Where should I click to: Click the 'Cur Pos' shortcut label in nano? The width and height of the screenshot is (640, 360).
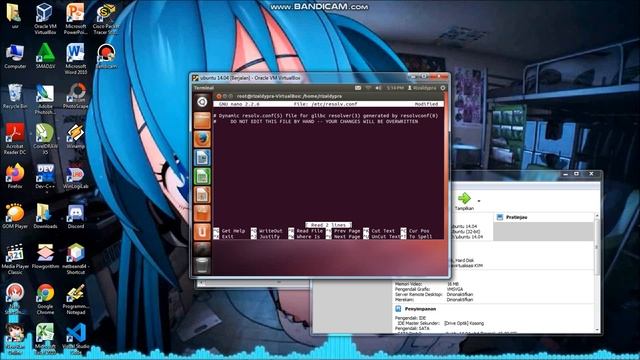(x=419, y=231)
